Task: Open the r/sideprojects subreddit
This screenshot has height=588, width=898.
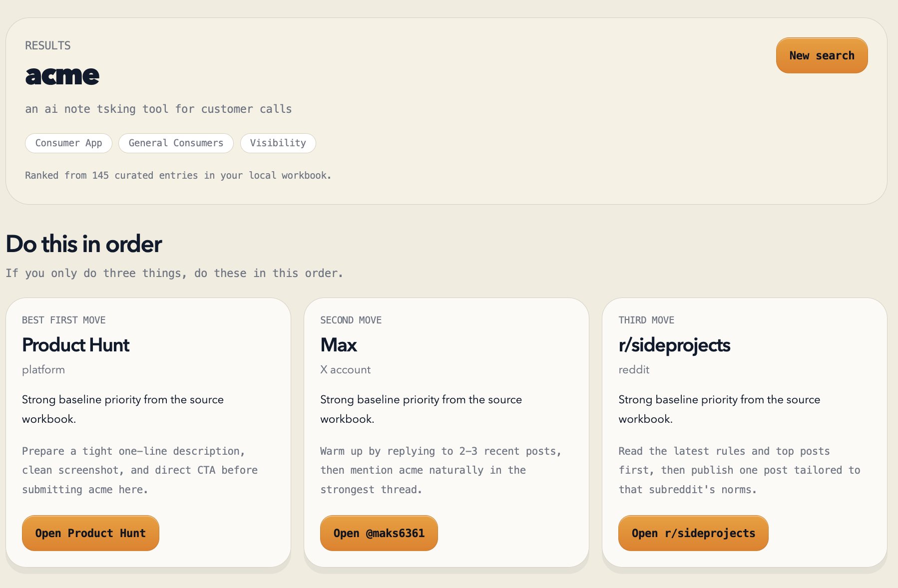Action: 693,533
